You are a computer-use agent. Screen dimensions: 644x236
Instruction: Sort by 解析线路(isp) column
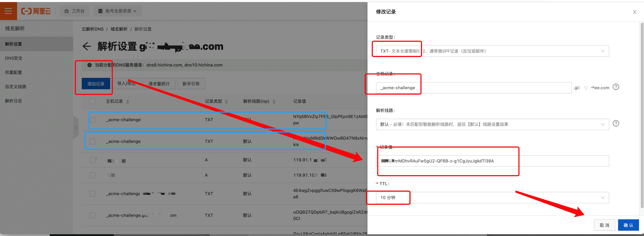tap(274, 101)
